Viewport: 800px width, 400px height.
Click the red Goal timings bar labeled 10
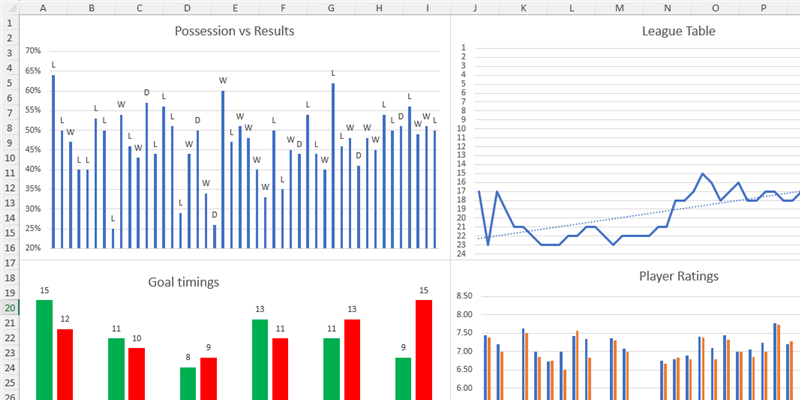(x=136, y=373)
